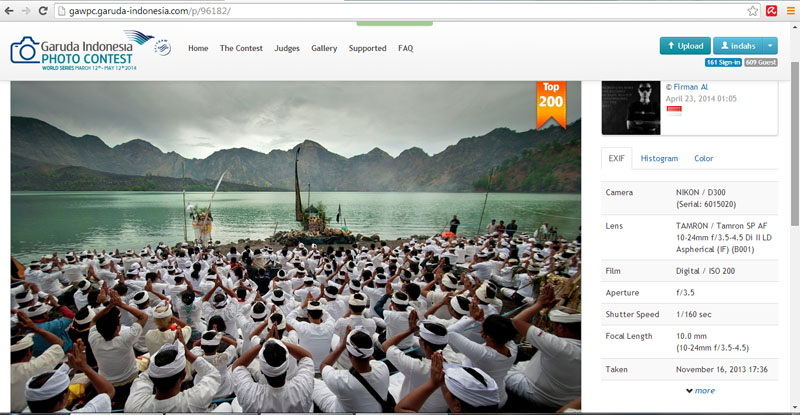Bookmark this page with the star icon
This screenshot has width=800, height=415.
(x=752, y=11)
